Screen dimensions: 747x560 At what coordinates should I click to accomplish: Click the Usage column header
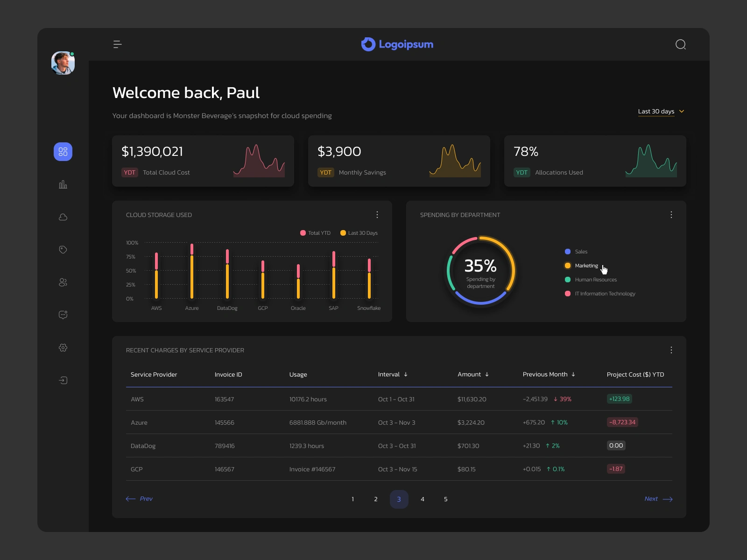298,374
